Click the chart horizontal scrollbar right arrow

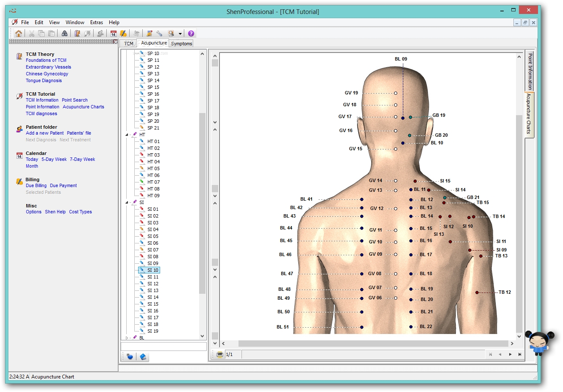(x=512, y=343)
